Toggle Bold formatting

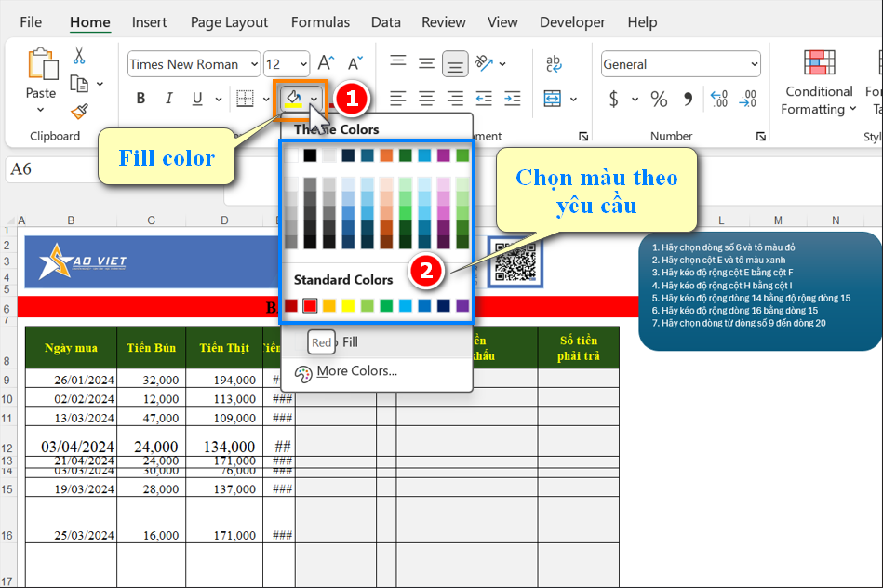140,99
